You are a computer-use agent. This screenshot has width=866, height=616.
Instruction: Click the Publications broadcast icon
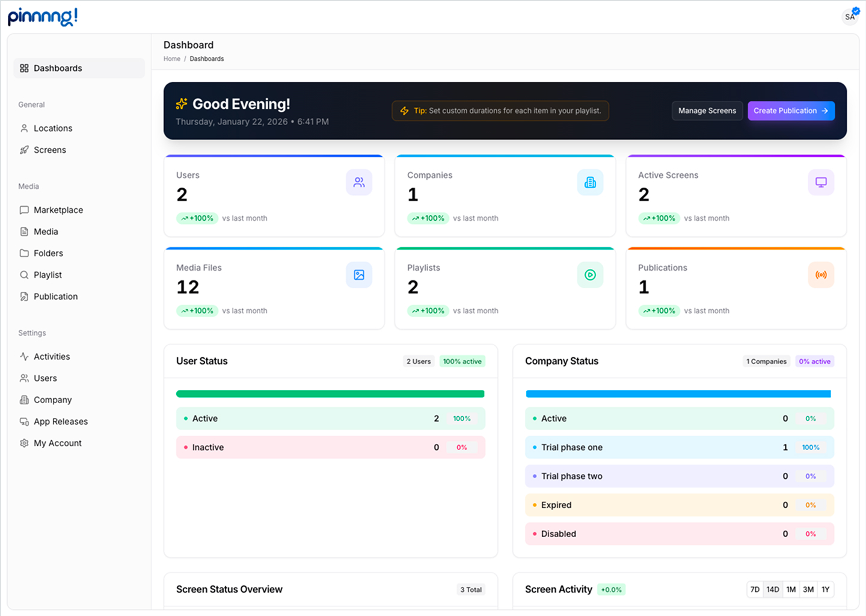(x=821, y=275)
